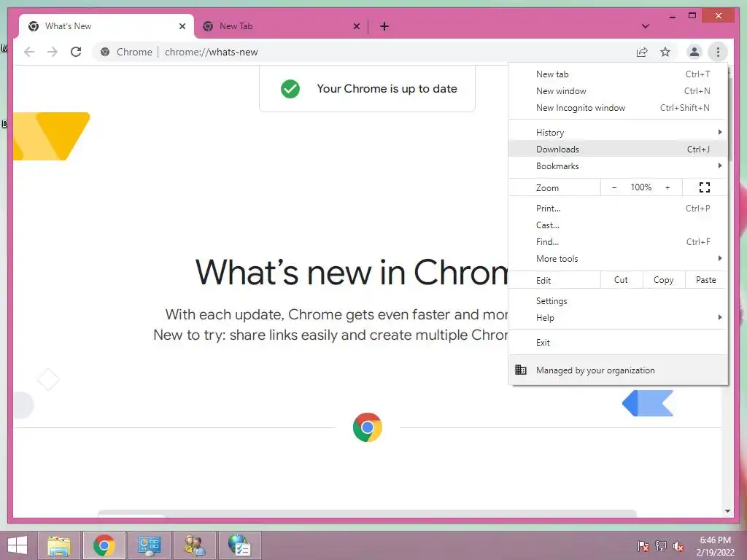The image size is (747, 560).
Task: Choose New tab from the menu
Action: click(618, 74)
